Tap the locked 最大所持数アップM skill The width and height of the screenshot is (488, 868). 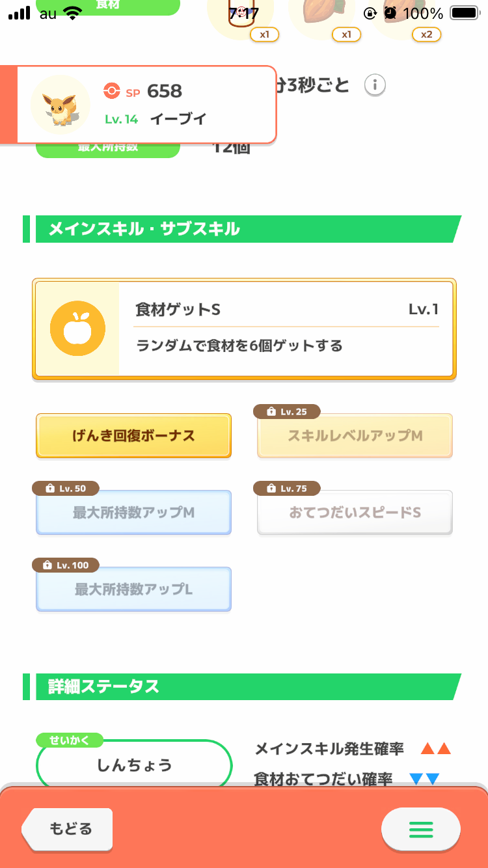[x=133, y=513]
